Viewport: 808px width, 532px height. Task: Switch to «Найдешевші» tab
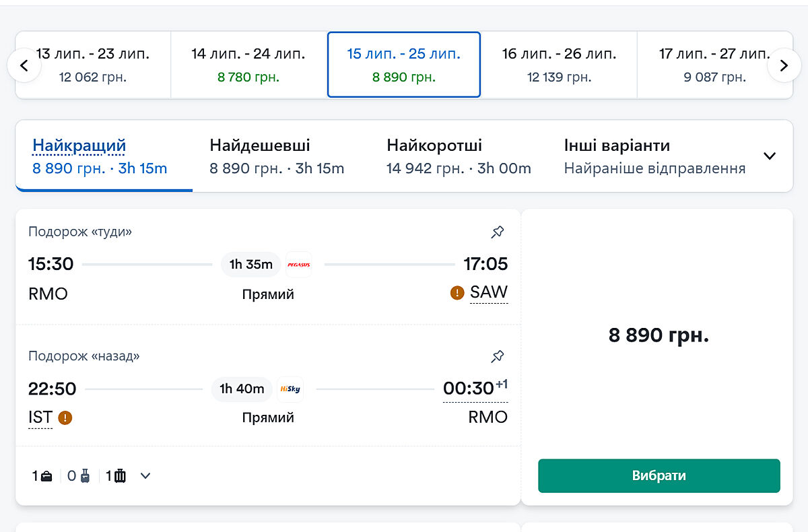[277, 156]
